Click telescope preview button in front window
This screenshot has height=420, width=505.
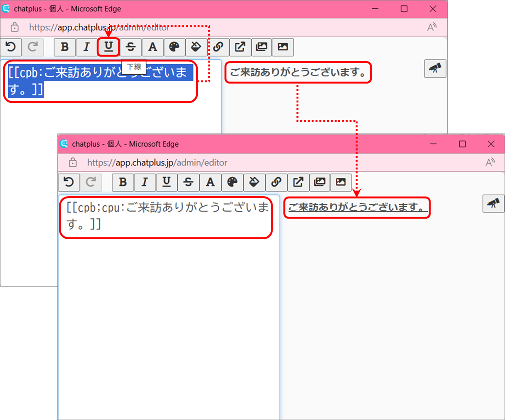493,204
